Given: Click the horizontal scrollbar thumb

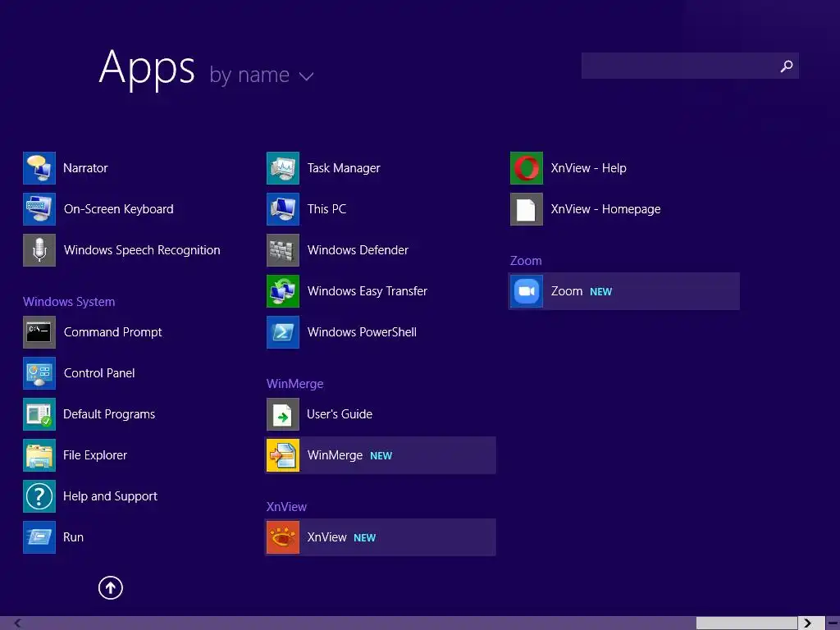Looking at the screenshot, I should point(746,623).
